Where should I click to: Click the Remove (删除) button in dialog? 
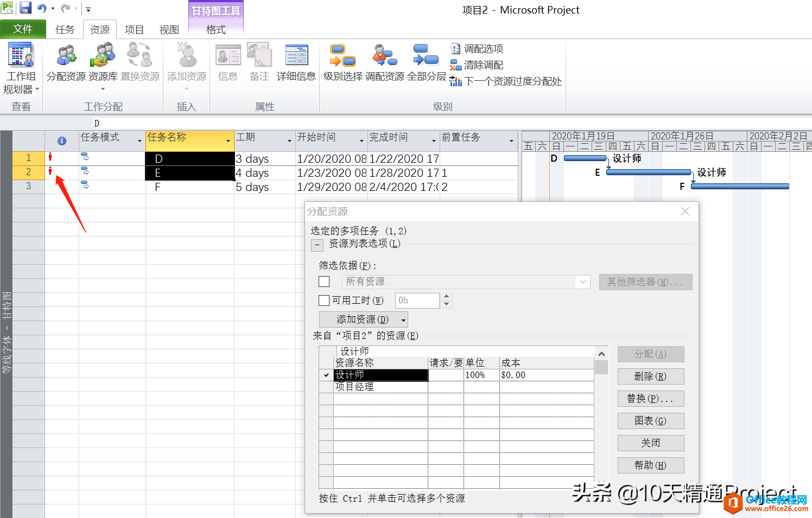[650, 376]
